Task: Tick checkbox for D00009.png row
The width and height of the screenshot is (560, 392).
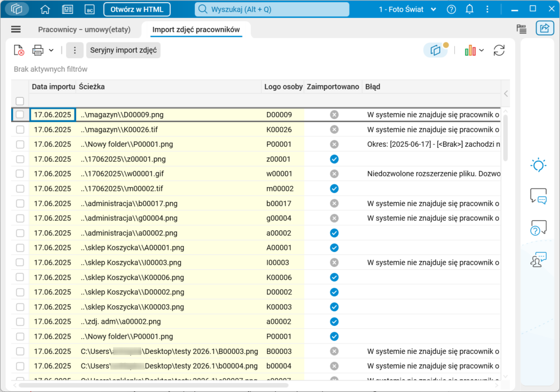Action: click(x=20, y=115)
